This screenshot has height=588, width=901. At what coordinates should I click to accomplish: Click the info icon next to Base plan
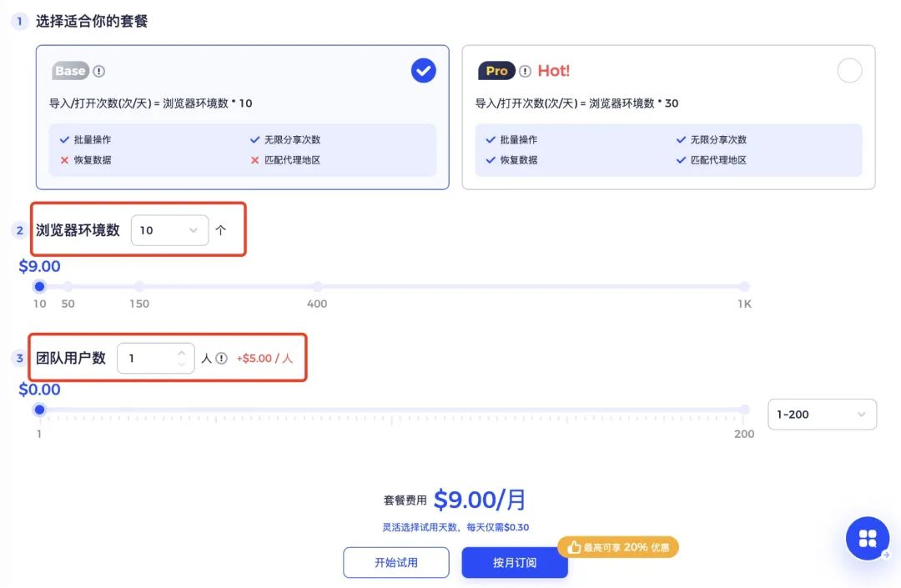click(98, 71)
